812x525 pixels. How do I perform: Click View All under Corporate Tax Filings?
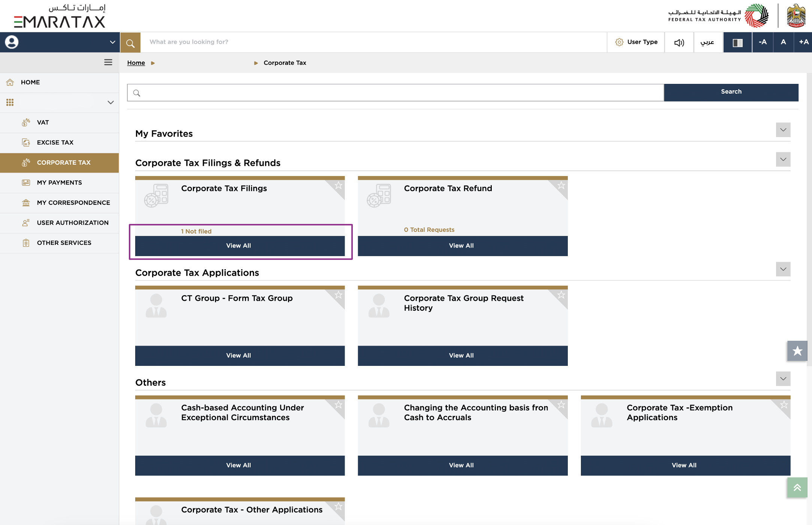tap(239, 246)
